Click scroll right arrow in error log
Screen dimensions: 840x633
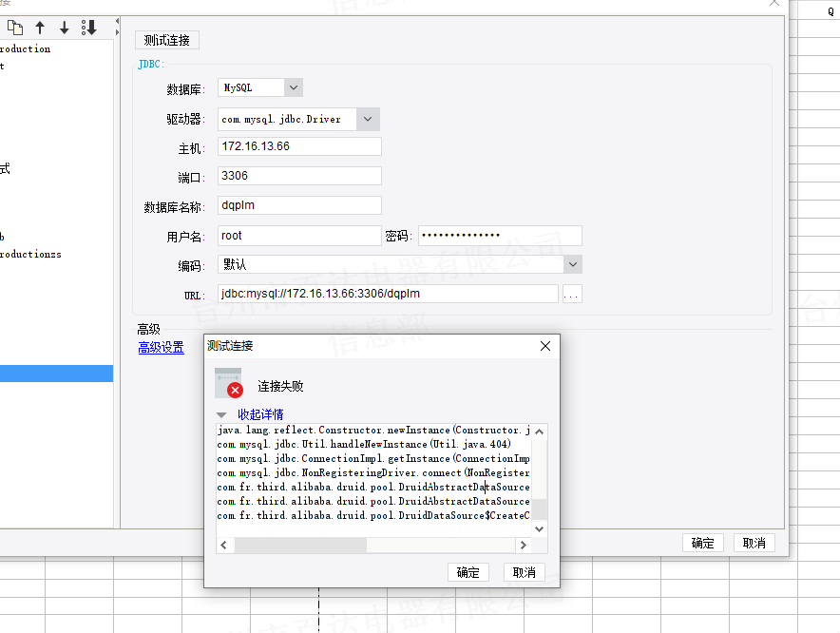click(524, 546)
